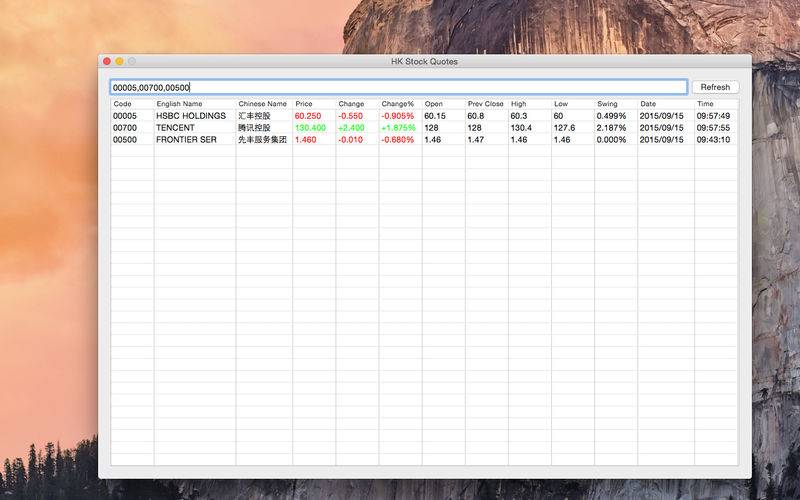The height and width of the screenshot is (500, 800).
Task: Click the stock codes input field
Action: (x=398, y=87)
